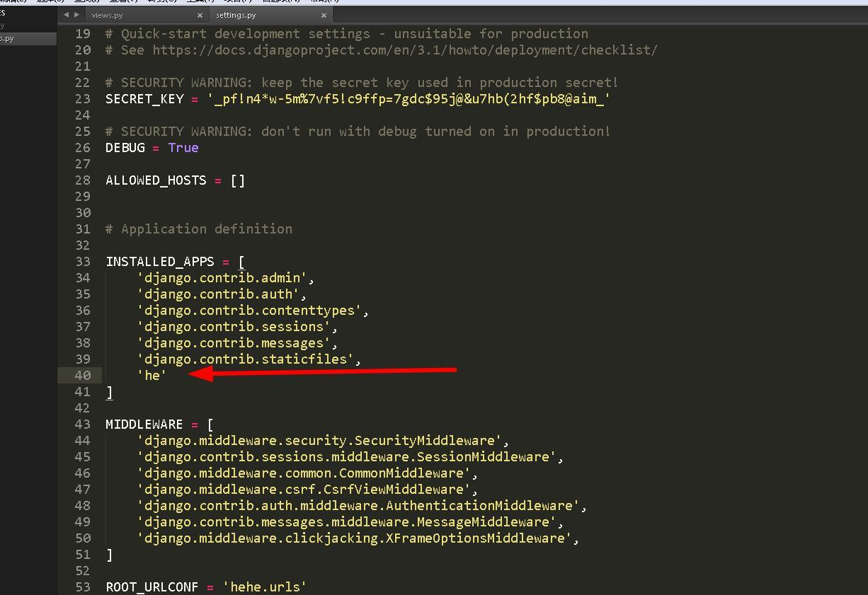Image resolution: width=868 pixels, height=595 pixels.
Task: Click the MessageMiddleware entry
Action: tap(346, 521)
